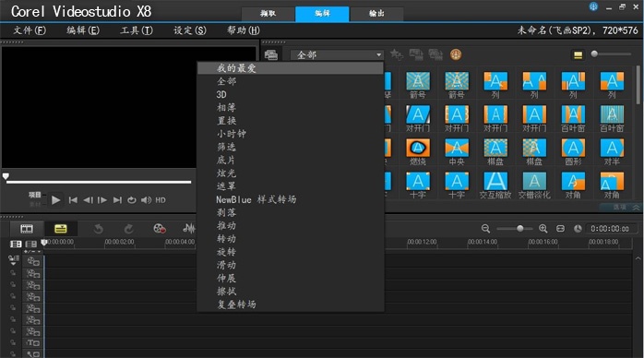644x358 pixels.
Task: Click the redo arrow in timeline toolbar
Action: point(128,229)
